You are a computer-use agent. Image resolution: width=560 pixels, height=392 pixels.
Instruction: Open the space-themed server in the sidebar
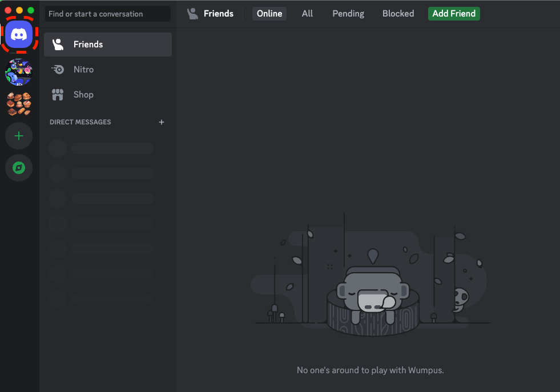tap(19, 72)
